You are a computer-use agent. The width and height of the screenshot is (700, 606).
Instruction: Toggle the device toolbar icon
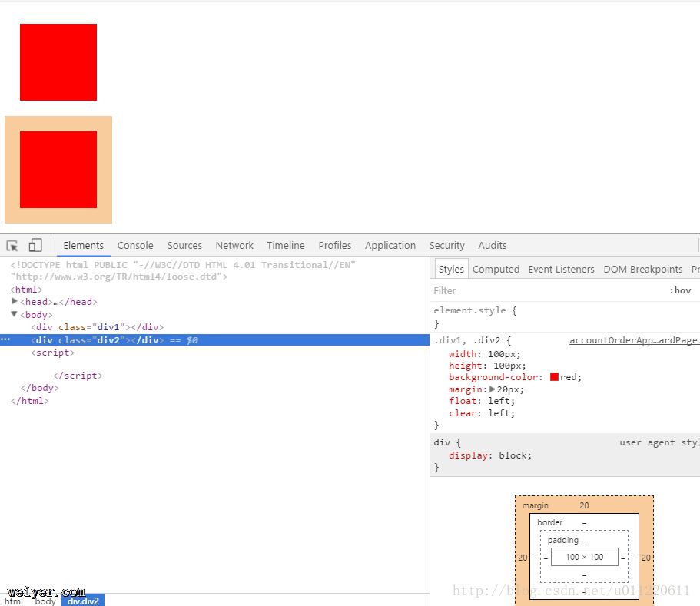35,246
